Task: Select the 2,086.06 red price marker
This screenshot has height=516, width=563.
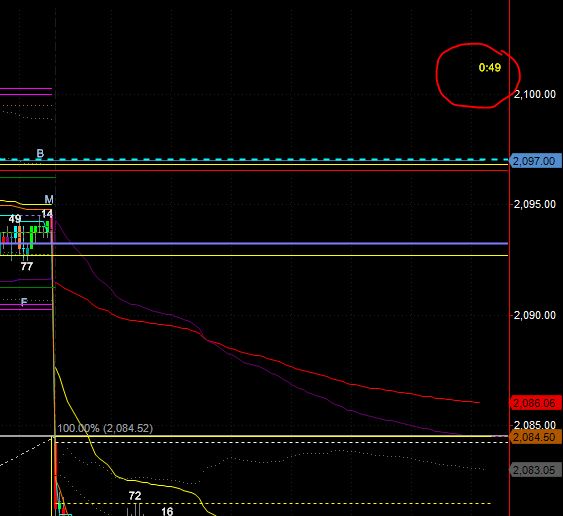Action: click(x=535, y=403)
